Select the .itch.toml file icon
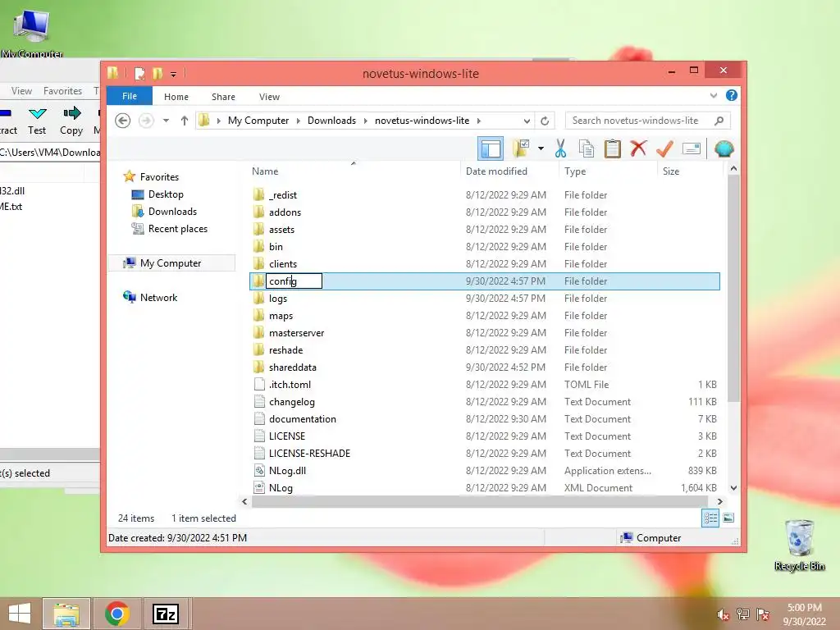Viewport: 840px width, 630px height. point(259,384)
